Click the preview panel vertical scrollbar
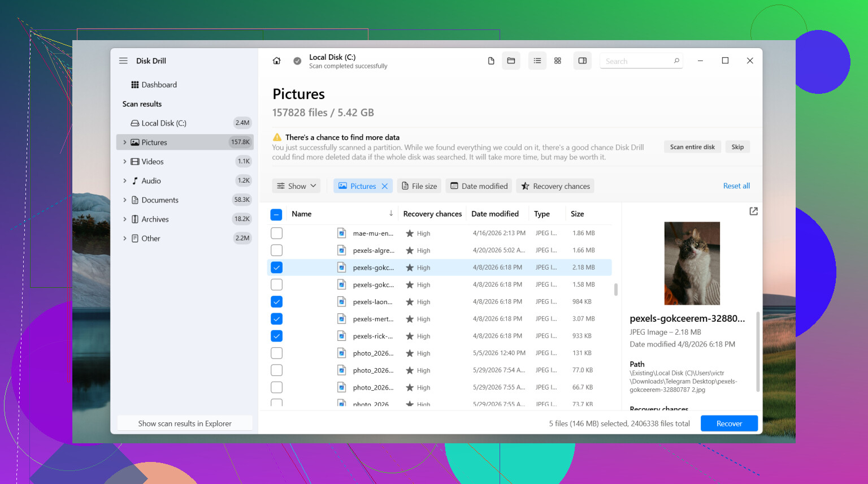Screen dimensions: 868x484 pyautogui.click(x=757, y=351)
